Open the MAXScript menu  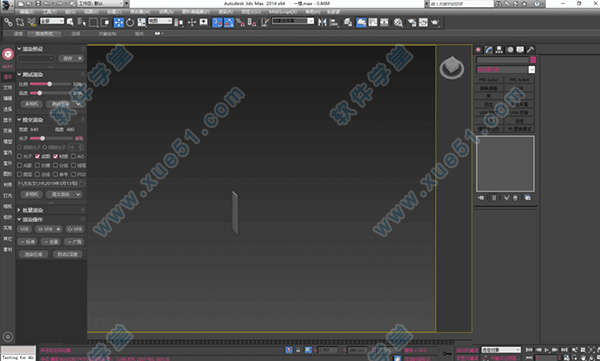[x=283, y=12]
